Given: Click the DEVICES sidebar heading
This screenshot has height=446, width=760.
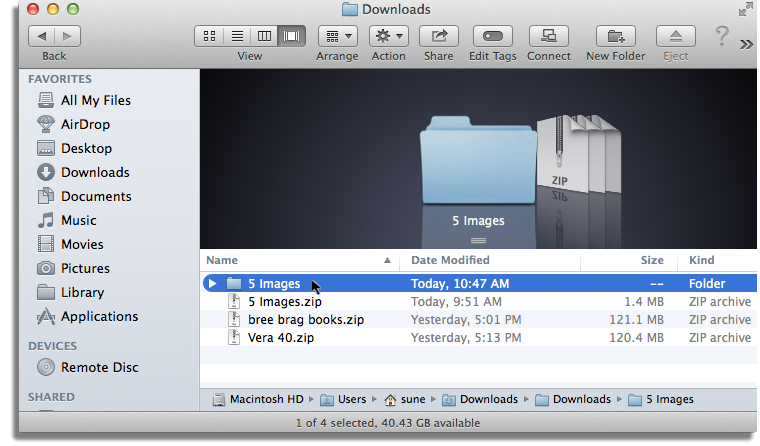Looking at the screenshot, I should pyautogui.click(x=52, y=346).
